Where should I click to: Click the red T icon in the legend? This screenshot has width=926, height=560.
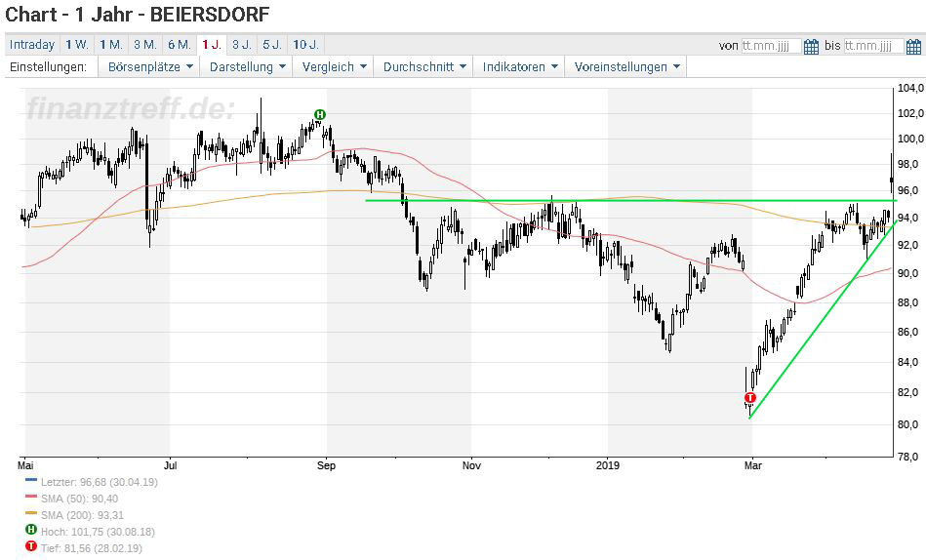coord(30,546)
